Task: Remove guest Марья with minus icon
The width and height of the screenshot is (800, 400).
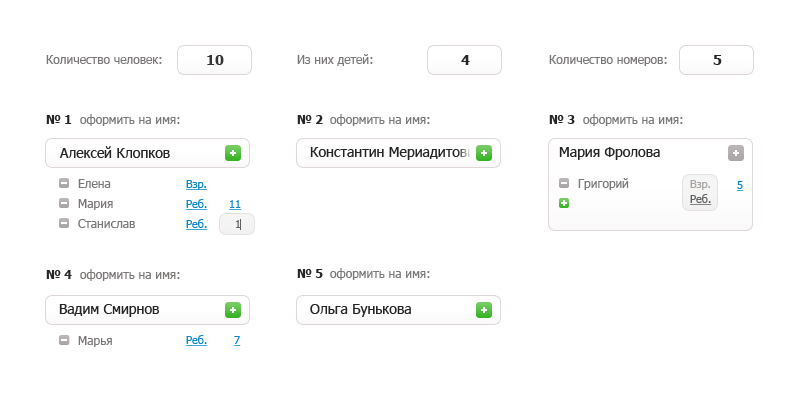Action: (64, 341)
